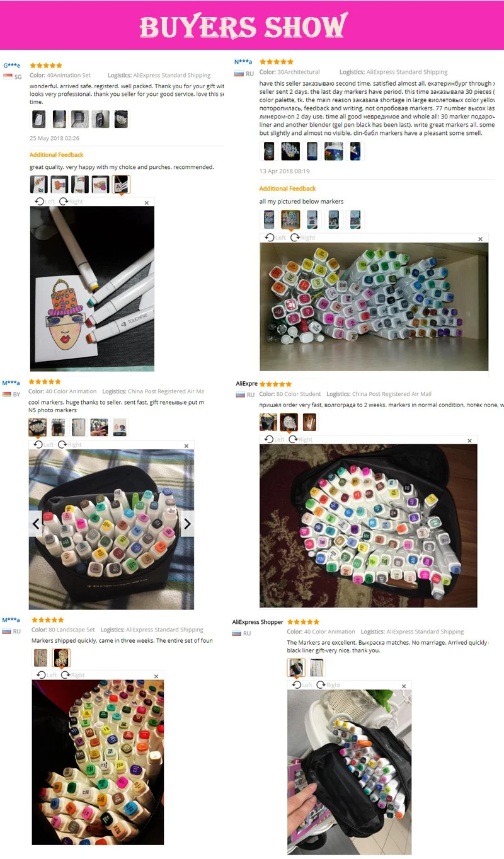
Task: Click reviewer name G***e
Action: pos(12,66)
